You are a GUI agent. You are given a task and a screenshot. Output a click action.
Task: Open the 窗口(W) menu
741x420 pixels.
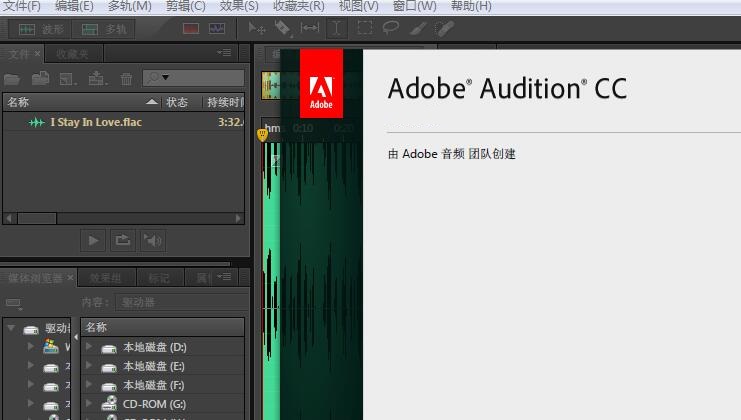(415, 6)
